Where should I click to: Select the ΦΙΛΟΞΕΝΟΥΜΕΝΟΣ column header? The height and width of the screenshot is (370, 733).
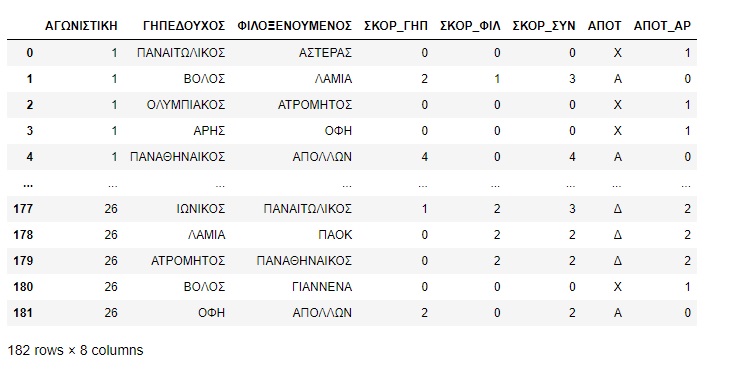(x=294, y=26)
